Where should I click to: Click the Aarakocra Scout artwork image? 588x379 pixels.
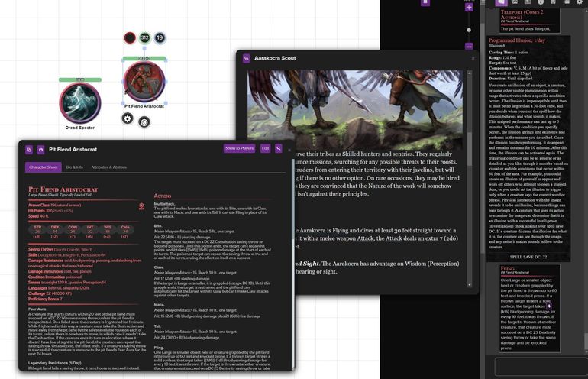tap(355, 110)
